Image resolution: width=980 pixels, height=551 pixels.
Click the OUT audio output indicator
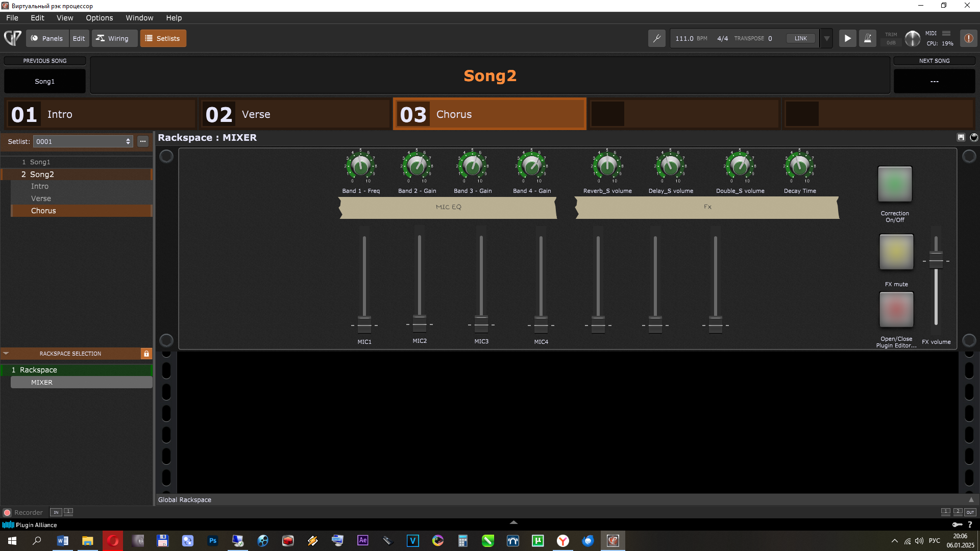tap(970, 512)
